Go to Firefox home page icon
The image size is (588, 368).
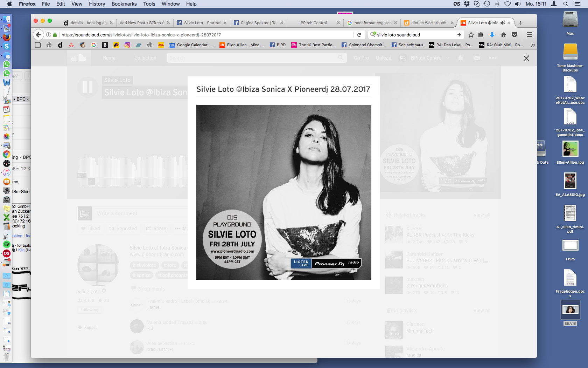pos(503,35)
